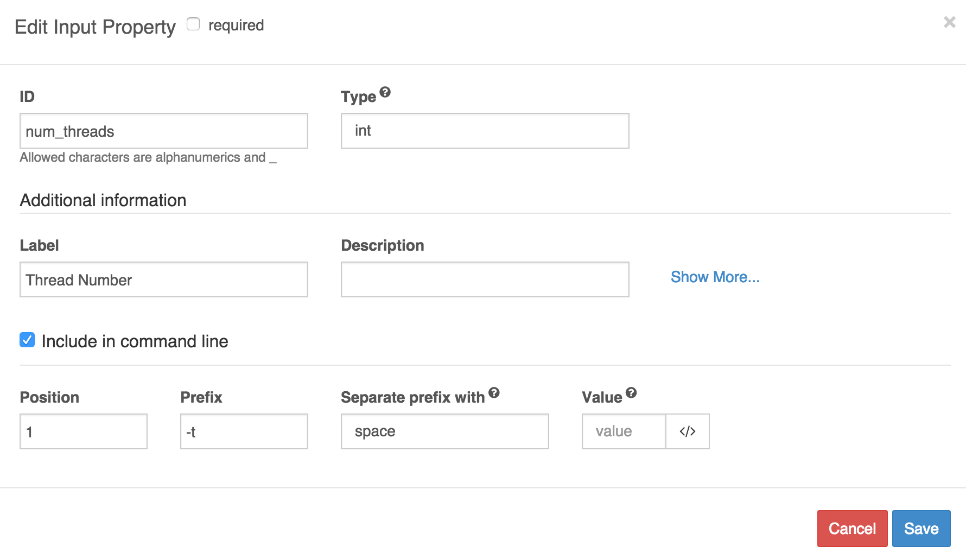Click help icon beside Separate prefix with
The height and width of the screenshot is (560, 966).
tap(494, 393)
